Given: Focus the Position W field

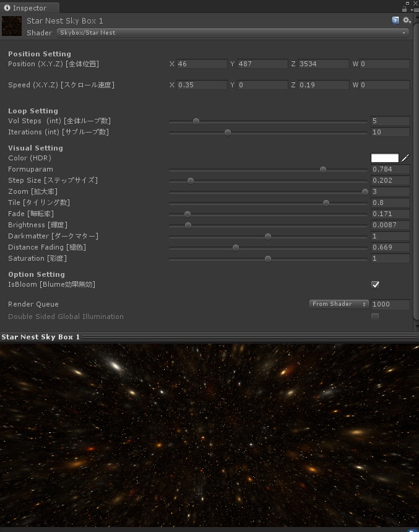Looking at the screenshot, I should [384, 64].
